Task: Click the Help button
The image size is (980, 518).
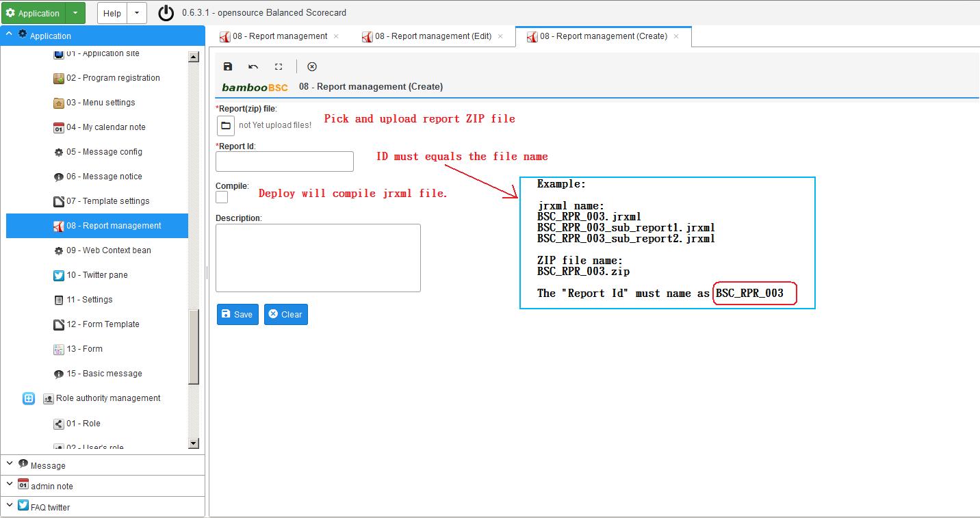Action: point(112,13)
